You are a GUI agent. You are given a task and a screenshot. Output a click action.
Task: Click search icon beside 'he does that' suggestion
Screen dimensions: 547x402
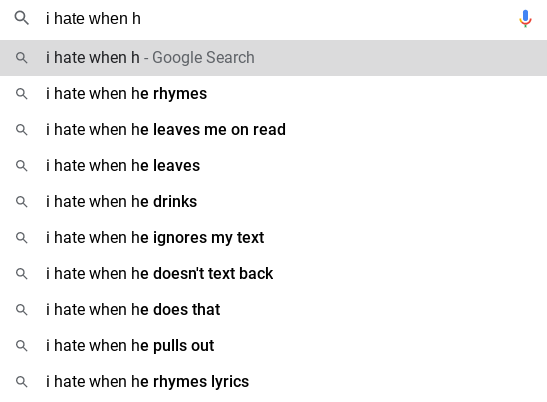coord(22,310)
